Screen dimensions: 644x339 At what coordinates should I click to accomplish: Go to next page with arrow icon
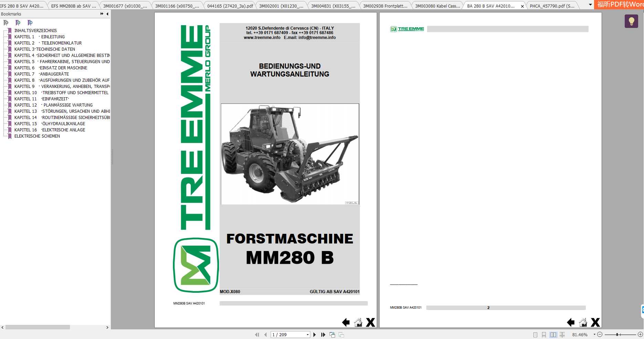[314, 335]
